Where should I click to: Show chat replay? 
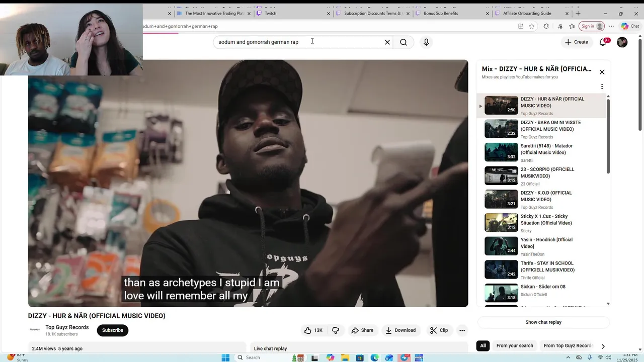[543, 322]
